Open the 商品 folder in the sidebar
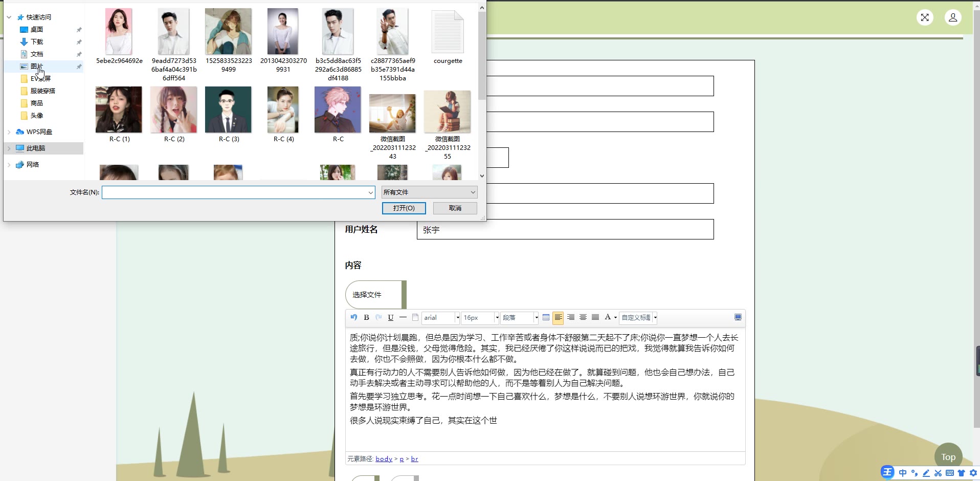980x481 pixels. point(37,103)
